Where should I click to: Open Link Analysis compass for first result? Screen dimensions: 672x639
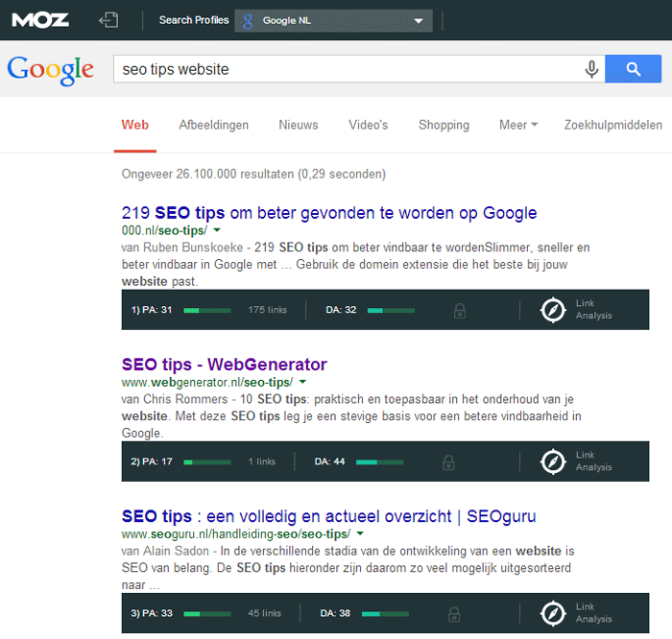(x=553, y=310)
